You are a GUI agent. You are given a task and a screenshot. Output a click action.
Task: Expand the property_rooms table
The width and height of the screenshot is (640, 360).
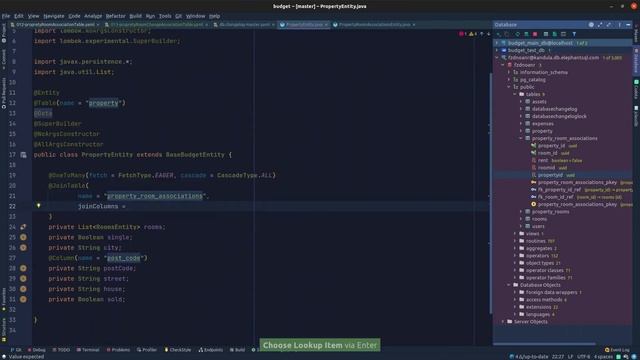point(521,212)
